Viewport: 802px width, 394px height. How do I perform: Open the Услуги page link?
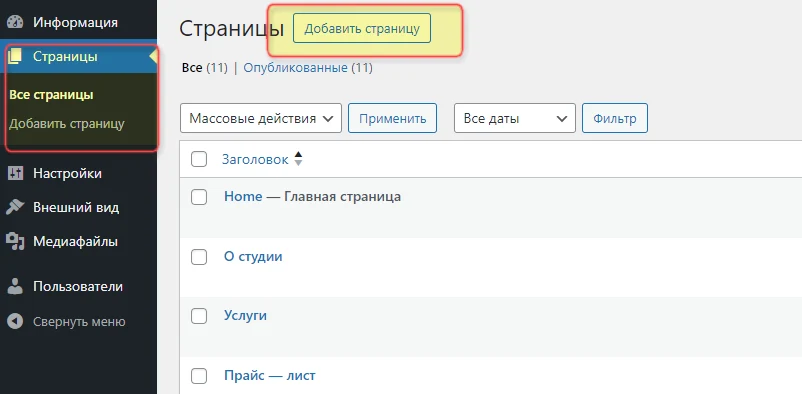tap(246, 316)
